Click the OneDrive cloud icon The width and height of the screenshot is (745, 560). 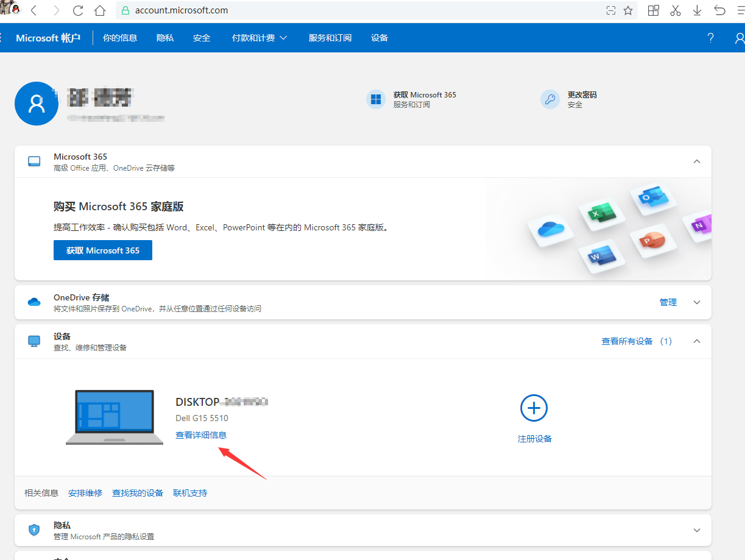click(x=34, y=302)
